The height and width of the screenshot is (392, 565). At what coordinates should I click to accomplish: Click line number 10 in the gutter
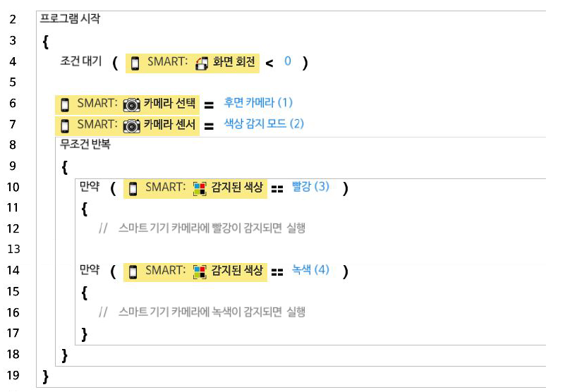click(x=12, y=188)
